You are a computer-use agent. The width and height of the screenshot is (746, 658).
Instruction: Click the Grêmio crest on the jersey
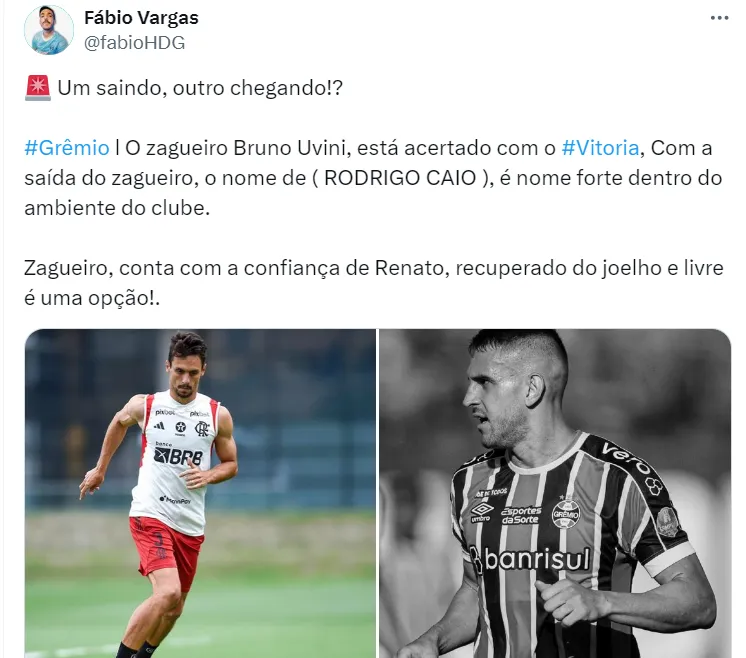pos(566,513)
